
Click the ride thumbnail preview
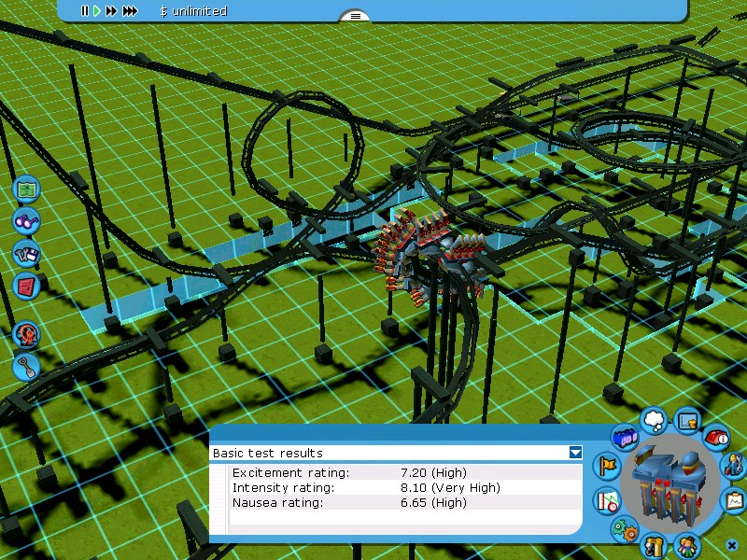click(671, 484)
